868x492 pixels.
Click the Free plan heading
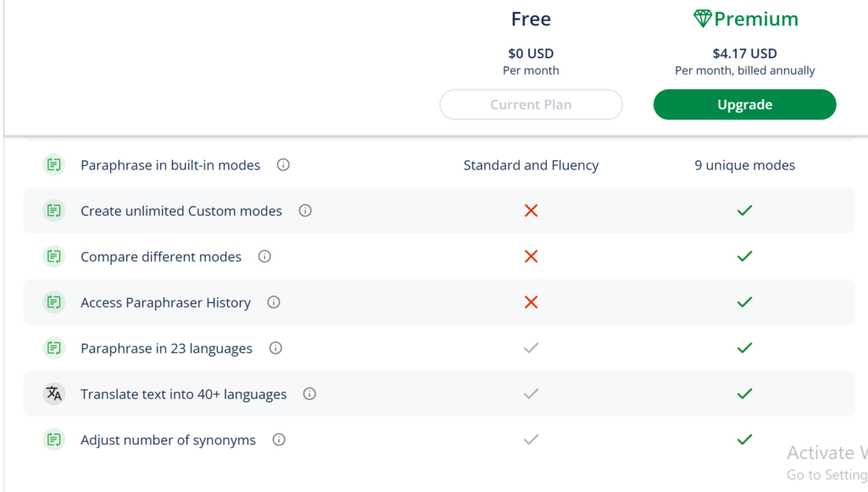(x=531, y=19)
